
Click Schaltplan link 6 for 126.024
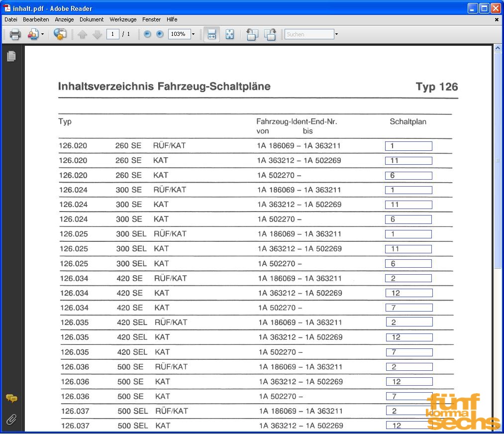pos(408,219)
